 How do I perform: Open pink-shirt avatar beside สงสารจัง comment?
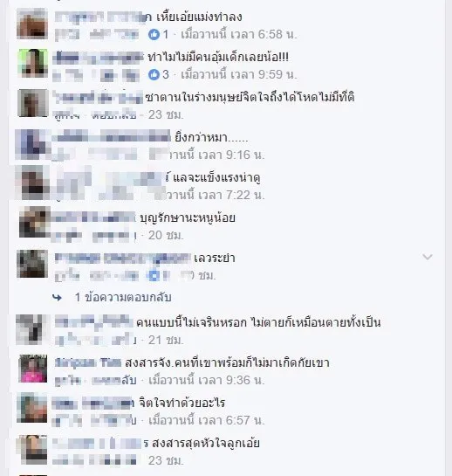click(33, 369)
